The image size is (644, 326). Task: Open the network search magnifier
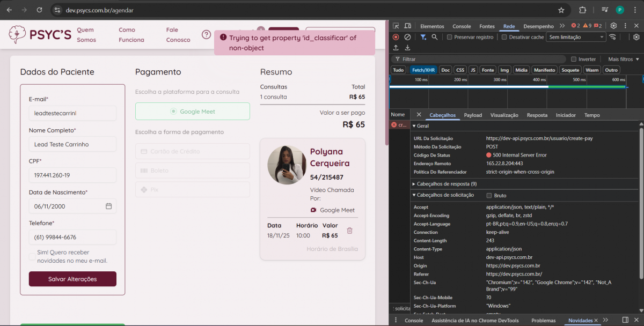click(435, 37)
